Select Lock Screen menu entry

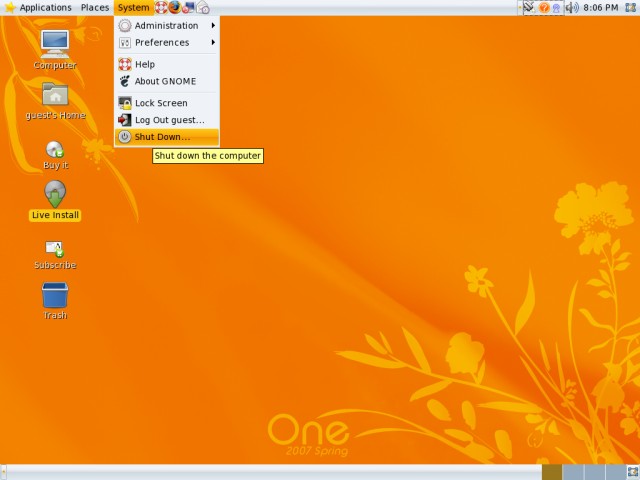(x=161, y=103)
